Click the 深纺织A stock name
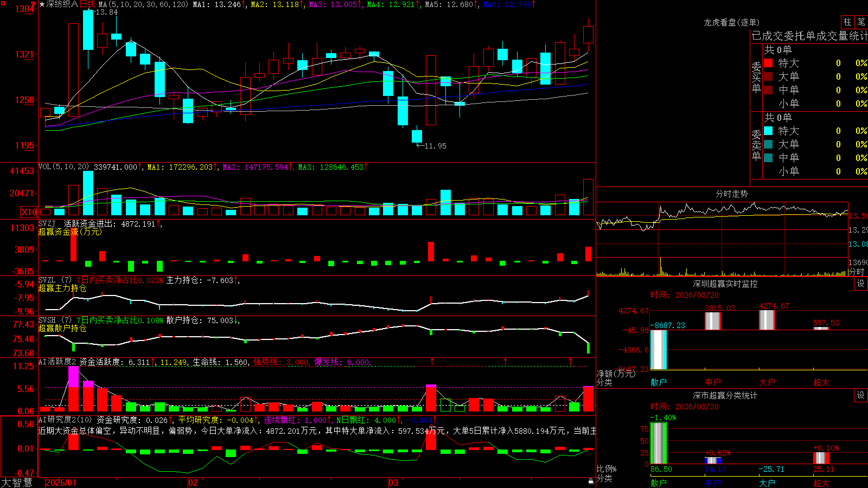 (x=62, y=4)
